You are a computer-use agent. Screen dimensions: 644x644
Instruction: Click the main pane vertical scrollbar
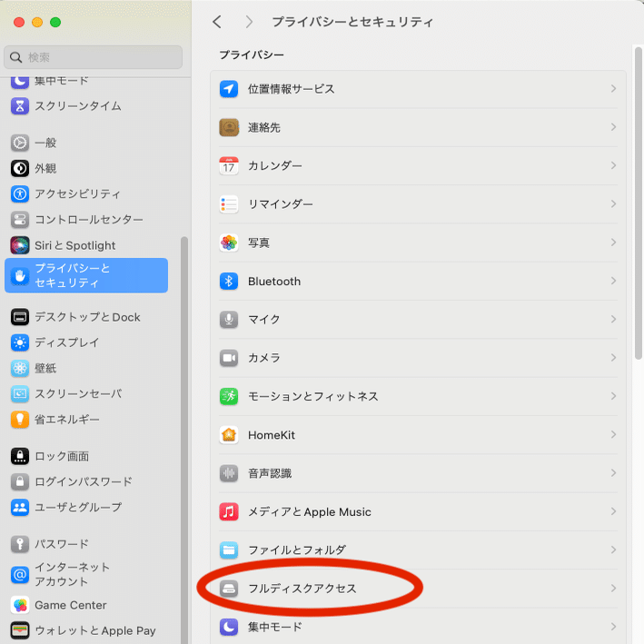click(639, 203)
